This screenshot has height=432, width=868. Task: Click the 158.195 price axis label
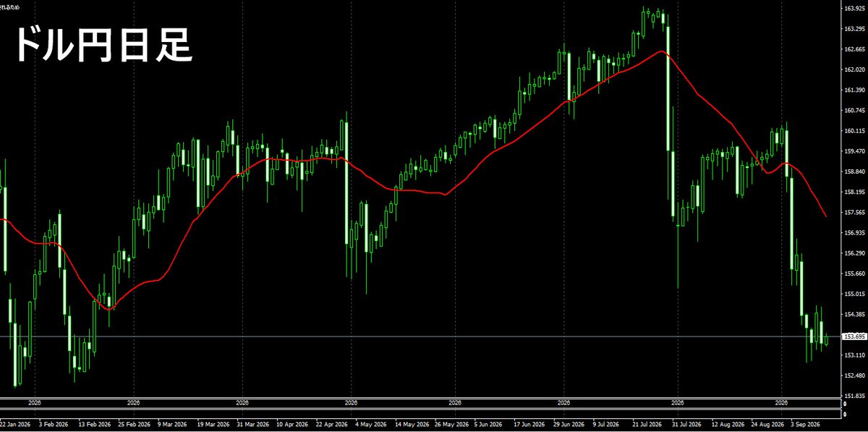coord(854,192)
